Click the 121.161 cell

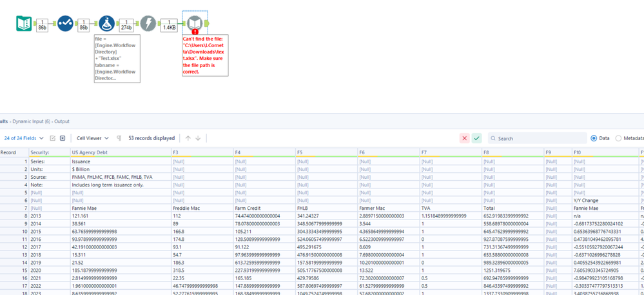point(121,216)
